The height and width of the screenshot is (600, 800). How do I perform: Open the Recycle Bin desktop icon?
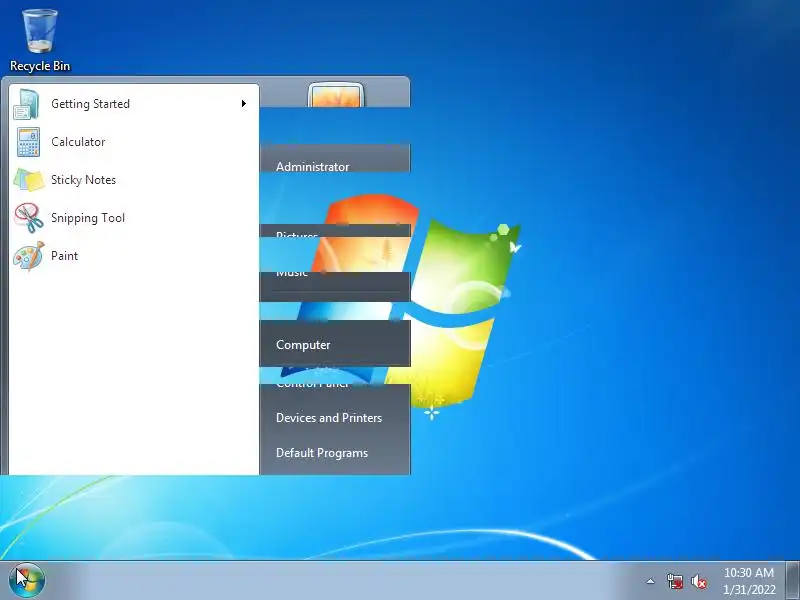[x=40, y=41]
